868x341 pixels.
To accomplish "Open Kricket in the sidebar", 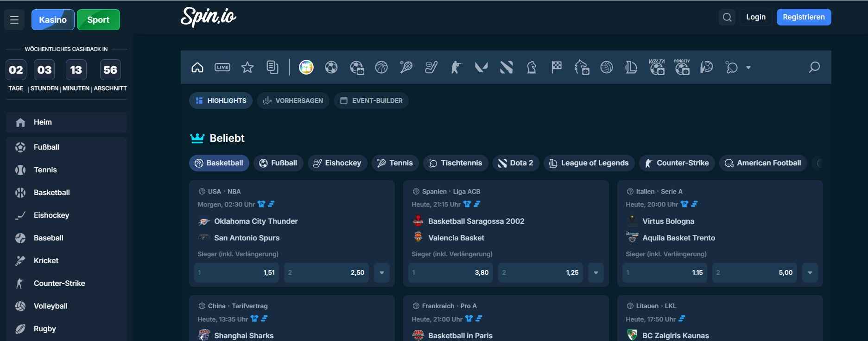I will (67, 261).
